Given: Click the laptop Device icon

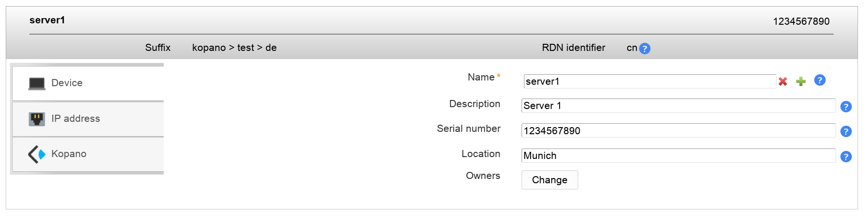Looking at the screenshot, I should click(x=37, y=83).
